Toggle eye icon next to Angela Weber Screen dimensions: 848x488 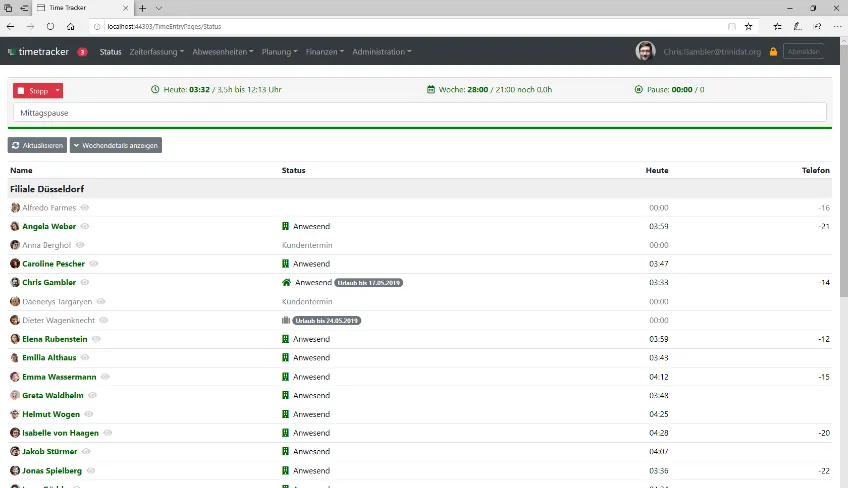tap(85, 226)
